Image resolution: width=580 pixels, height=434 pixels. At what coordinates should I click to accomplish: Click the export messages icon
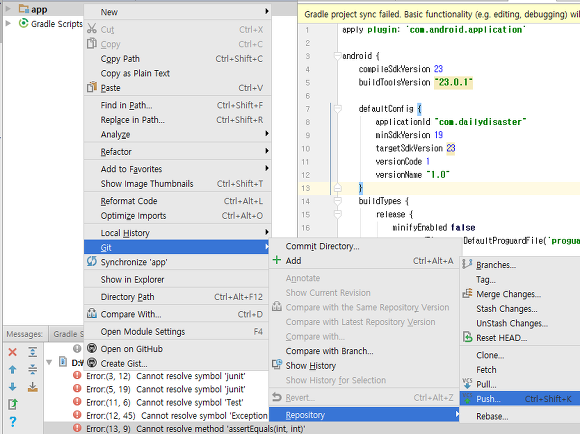coord(13,404)
